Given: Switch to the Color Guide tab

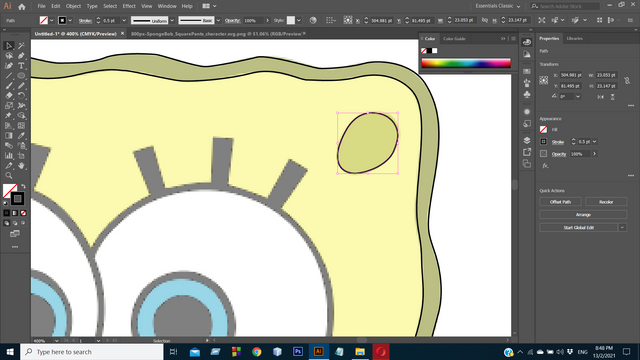Looking at the screenshot, I should [x=454, y=39].
